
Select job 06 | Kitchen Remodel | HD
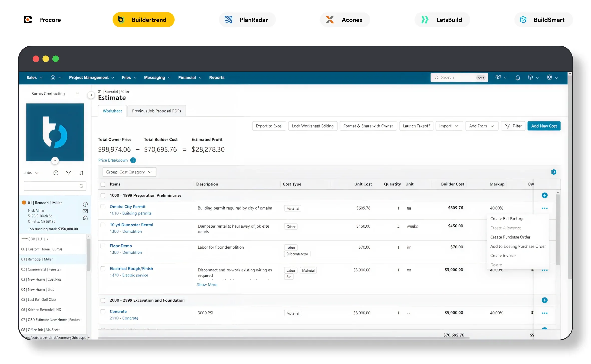(53, 310)
